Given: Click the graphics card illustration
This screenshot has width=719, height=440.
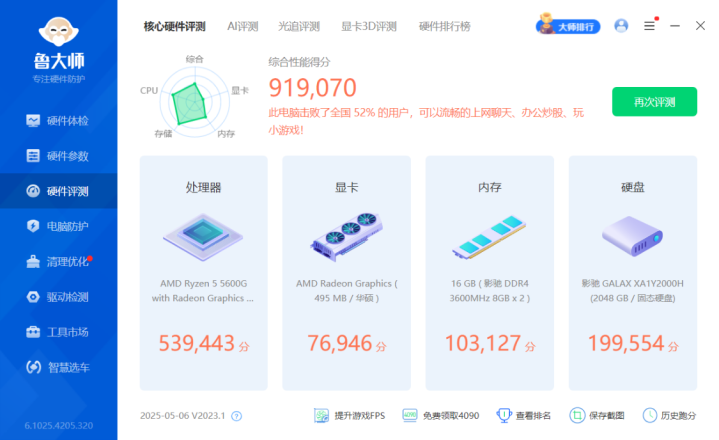Looking at the screenshot, I should (x=347, y=236).
